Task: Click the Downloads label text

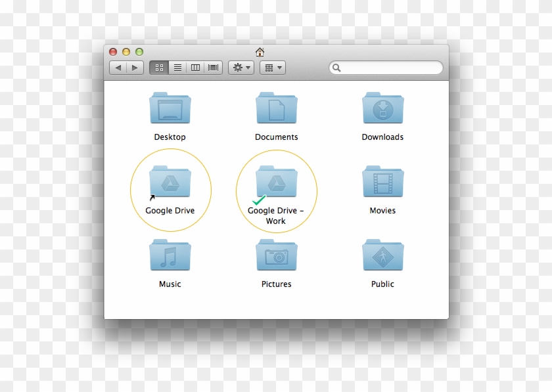Action: [382, 137]
